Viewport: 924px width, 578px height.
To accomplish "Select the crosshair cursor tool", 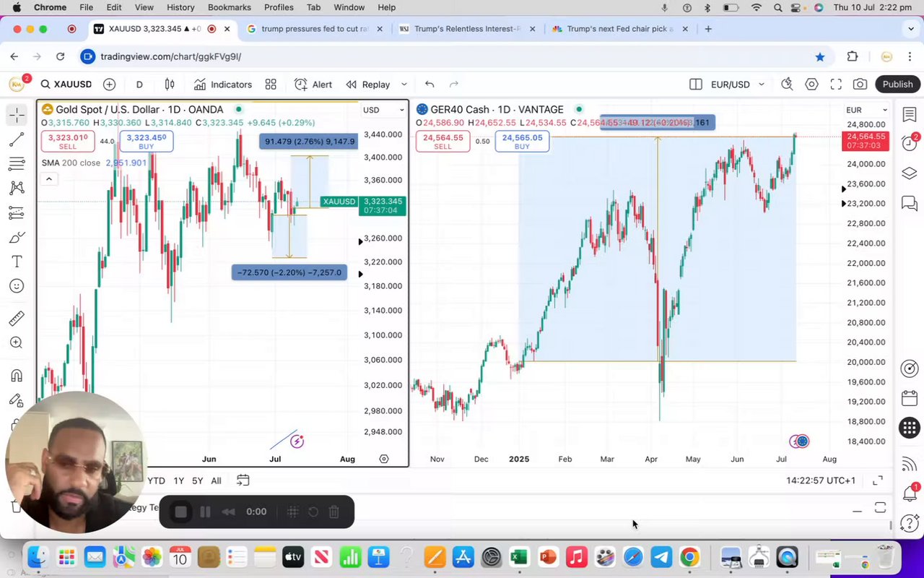I will point(17,114).
